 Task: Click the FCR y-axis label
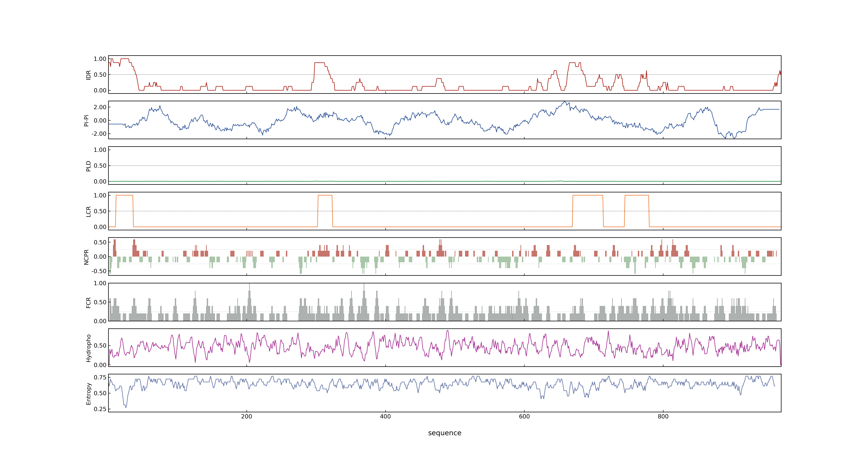click(89, 303)
